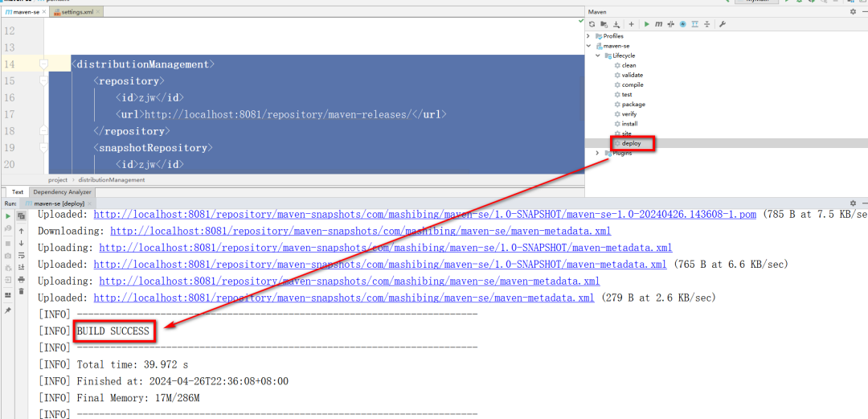This screenshot has height=419, width=868.
Task: Click Restore Layout icon in Run panel
Action: [8, 295]
